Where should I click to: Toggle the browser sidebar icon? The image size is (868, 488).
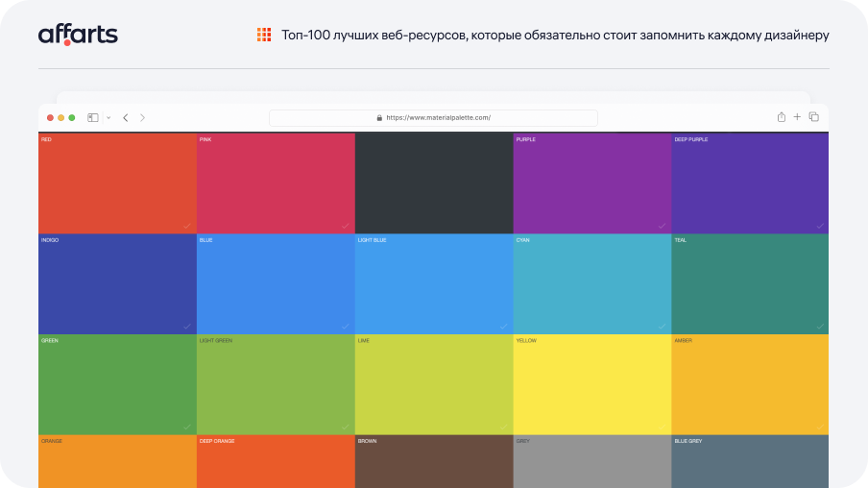pyautogui.click(x=93, y=117)
